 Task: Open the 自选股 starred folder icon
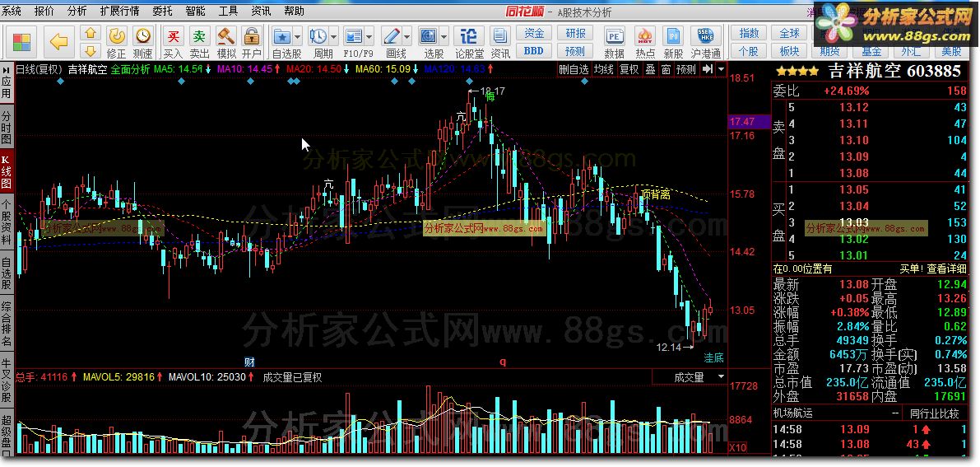[x=282, y=35]
